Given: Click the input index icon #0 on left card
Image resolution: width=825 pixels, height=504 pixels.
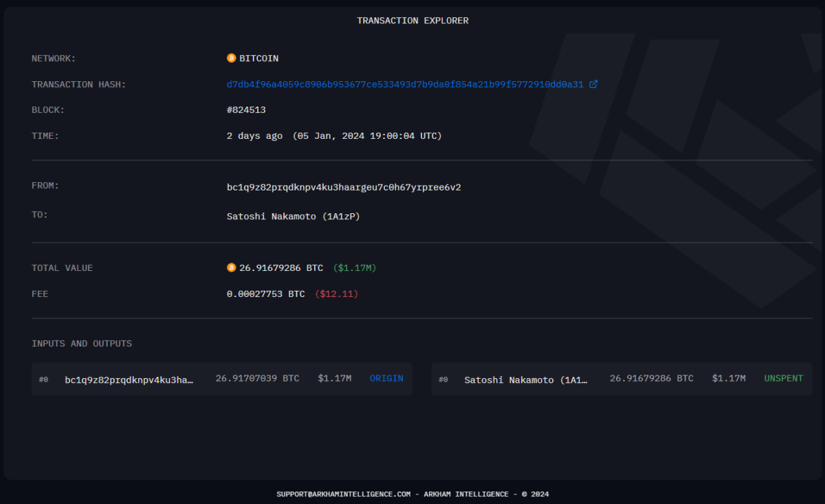Looking at the screenshot, I should pos(44,379).
